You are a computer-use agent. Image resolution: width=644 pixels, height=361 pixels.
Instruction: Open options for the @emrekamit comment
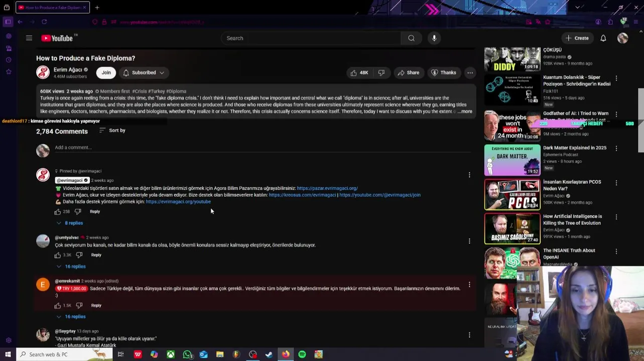pyautogui.click(x=469, y=285)
